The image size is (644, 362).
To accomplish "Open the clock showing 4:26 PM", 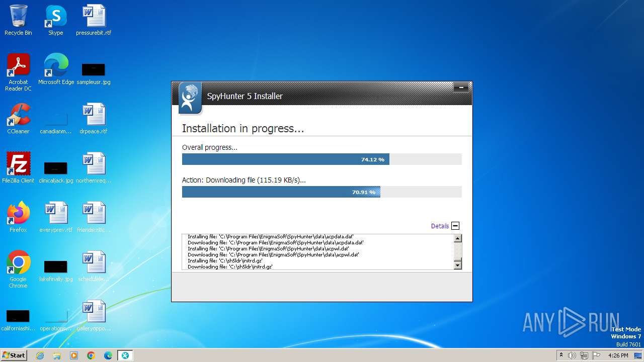I will pos(618,355).
